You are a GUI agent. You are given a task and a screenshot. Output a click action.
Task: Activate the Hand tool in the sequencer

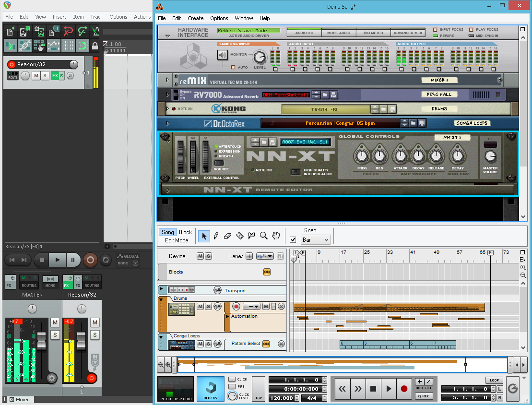point(275,236)
